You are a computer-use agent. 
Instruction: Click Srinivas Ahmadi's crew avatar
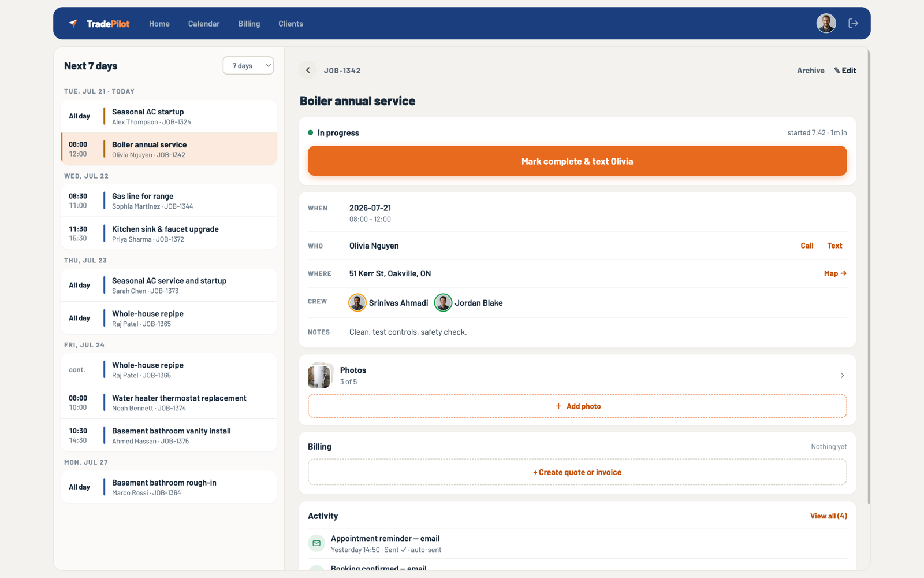pyautogui.click(x=357, y=303)
